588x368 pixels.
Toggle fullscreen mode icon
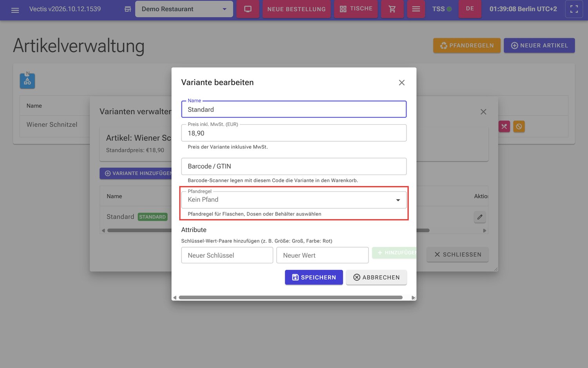(574, 9)
